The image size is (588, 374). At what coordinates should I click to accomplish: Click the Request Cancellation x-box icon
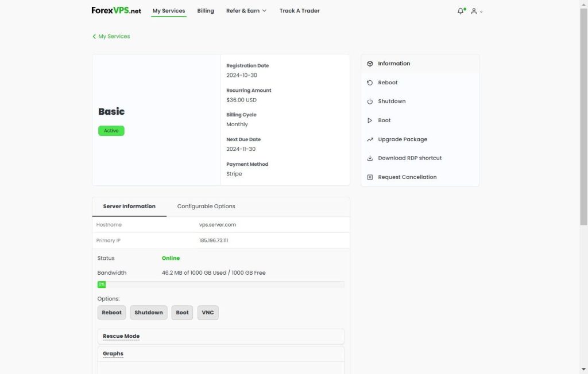click(370, 177)
